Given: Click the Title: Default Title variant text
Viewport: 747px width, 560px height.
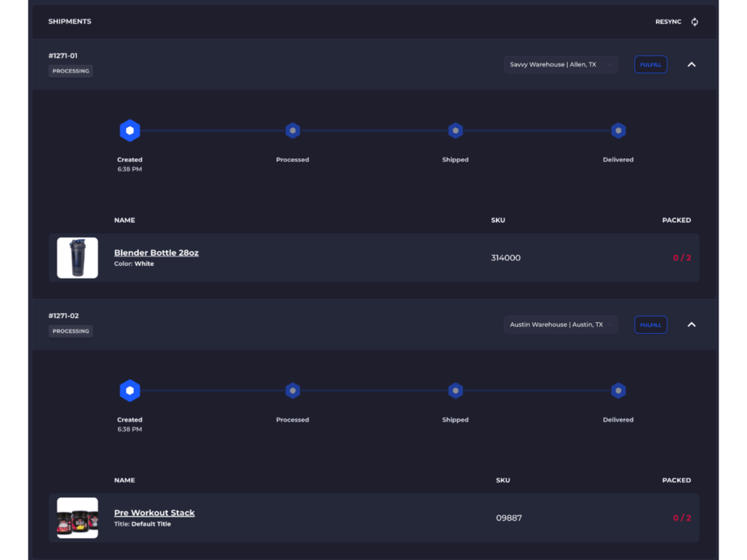Looking at the screenshot, I should tap(142, 524).
